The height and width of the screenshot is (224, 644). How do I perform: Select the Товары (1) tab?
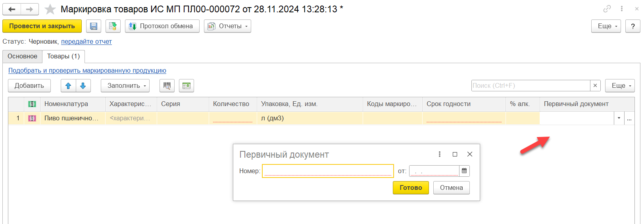coord(63,56)
